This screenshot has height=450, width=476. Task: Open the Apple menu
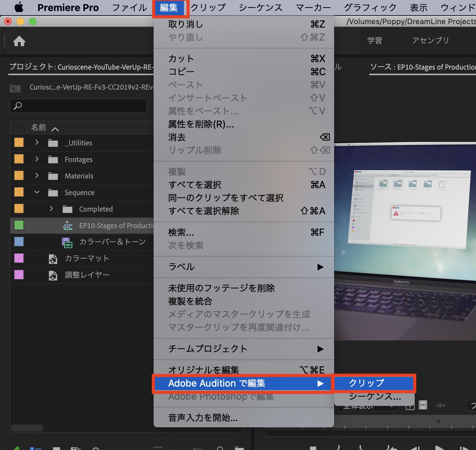click(19, 7)
